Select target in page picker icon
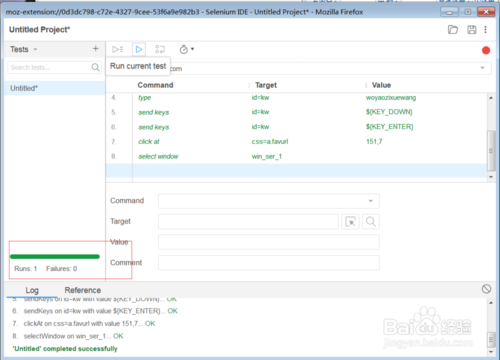 tap(350, 222)
